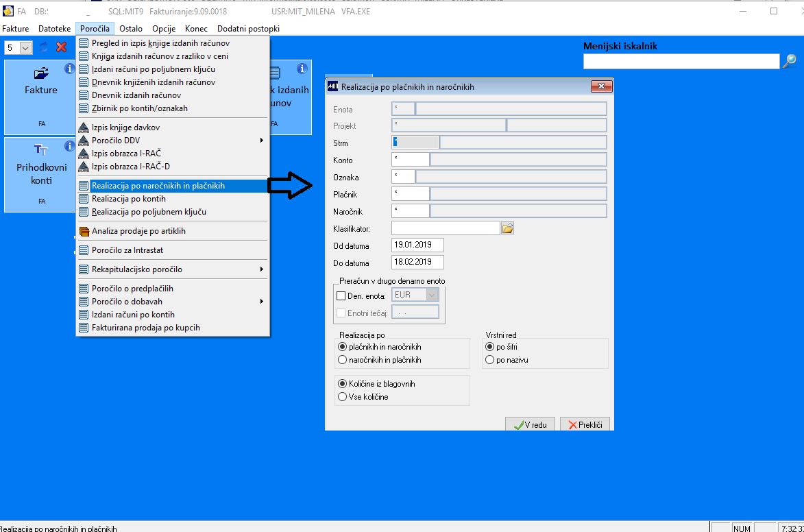The image size is (804, 532).
Task: Open the Datoteke menu
Action: [x=54, y=29]
